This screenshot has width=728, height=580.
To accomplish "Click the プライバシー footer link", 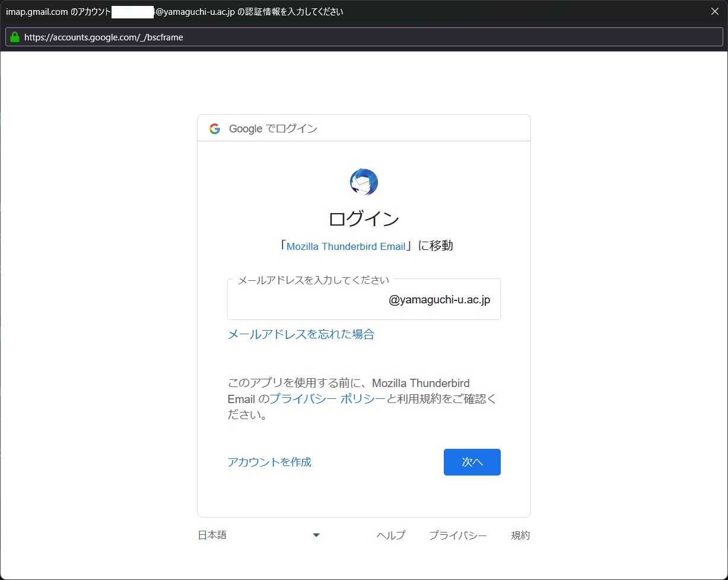I will 458,535.
